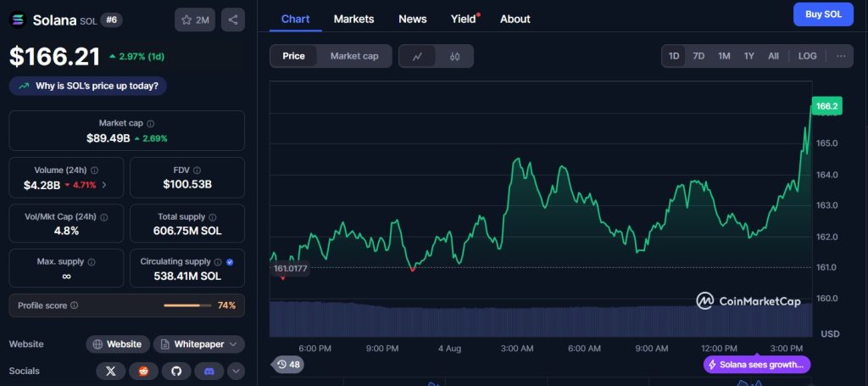Viewport: 868px width, 386px height.
Task: Open the Discord social icon
Action: coord(208,371)
